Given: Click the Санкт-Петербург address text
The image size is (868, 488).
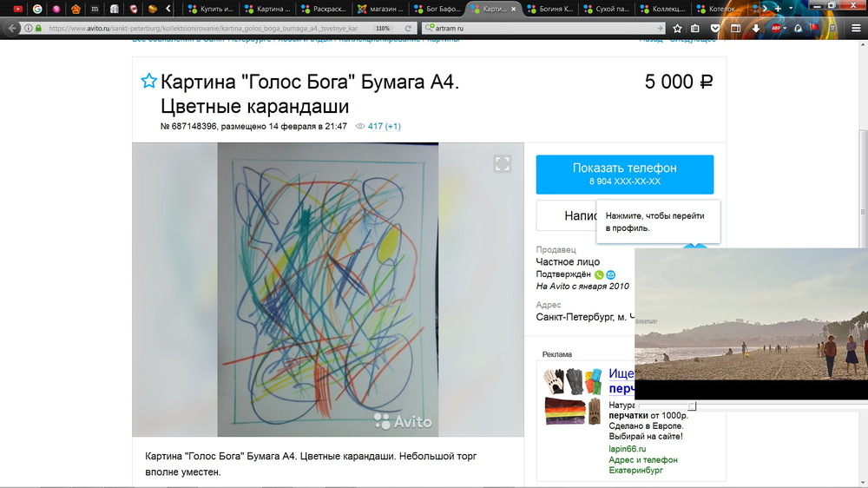Looking at the screenshot, I should click(x=584, y=317).
